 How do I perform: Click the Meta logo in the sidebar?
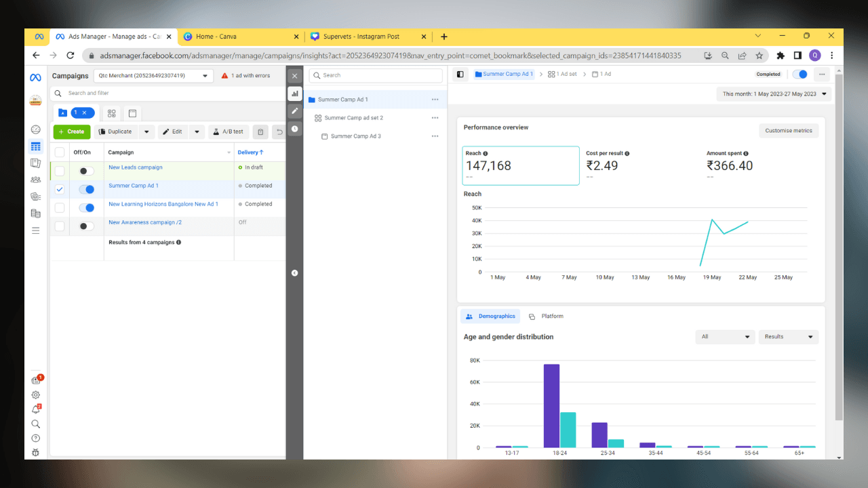[x=35, y=78]
